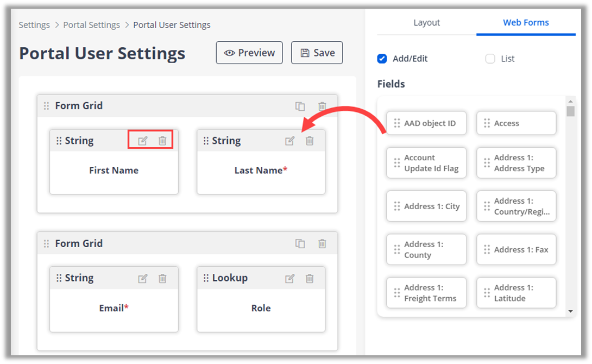Select the Web Forms tab
Viewport: 592px width, 364px height.
[x=526, y=23]
